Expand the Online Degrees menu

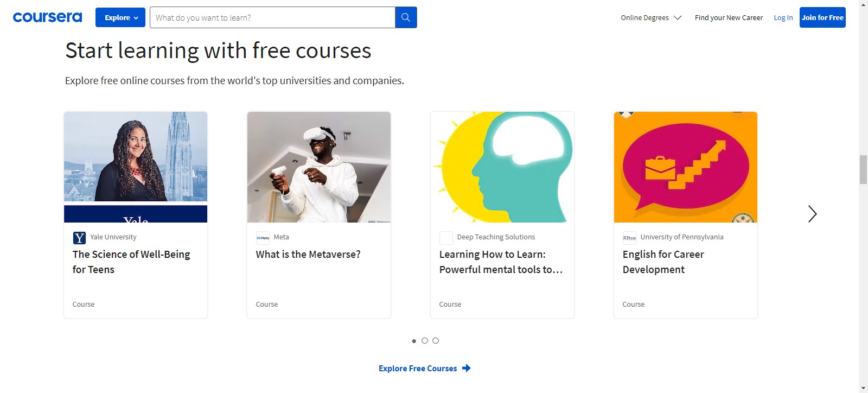click(650, 17)
